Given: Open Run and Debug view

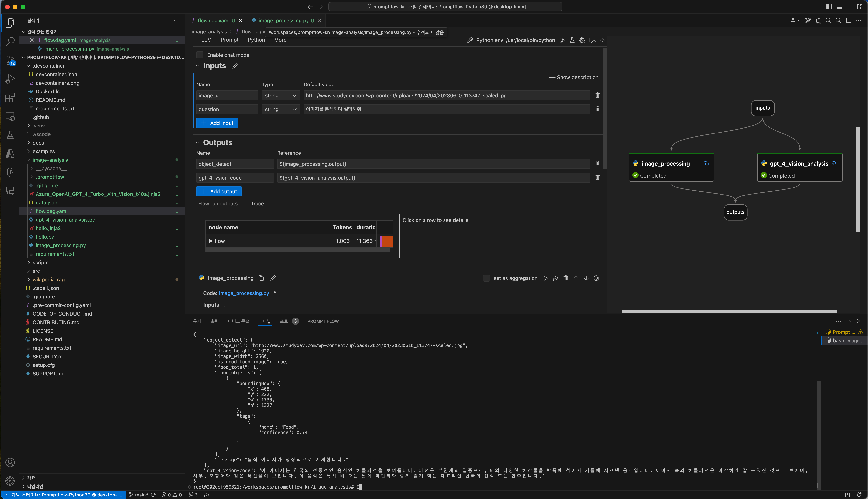Looking at the screenshot, I should click(10, 79).
